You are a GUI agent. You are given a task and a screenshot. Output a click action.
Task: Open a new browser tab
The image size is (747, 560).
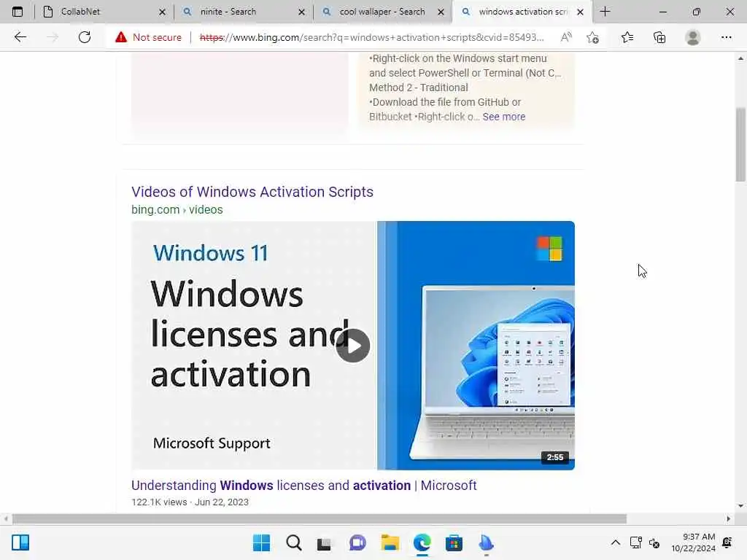pyautogui.click(x=605, y=12)
